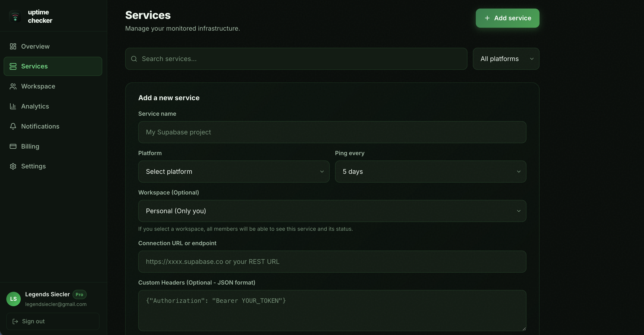Screen dimensions: 644x335
Task: Click the email legendsiecler@gmail.com
Action: point(56,304)
